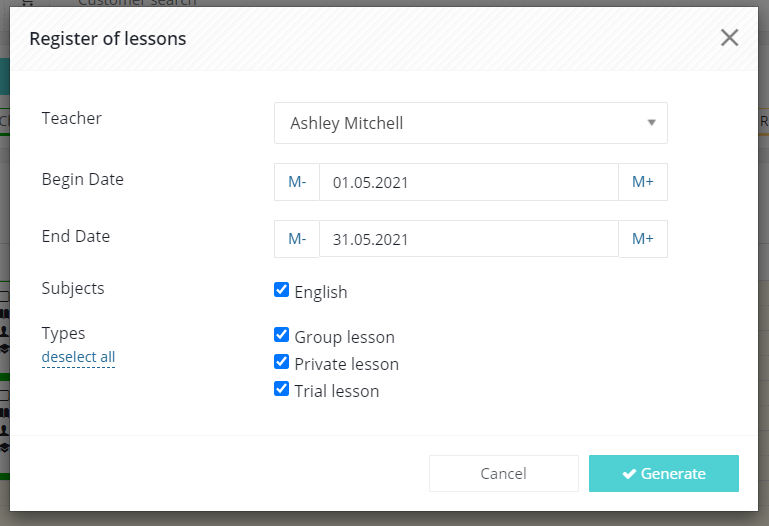Generate the register of lessons
Screen dimensions: 769x526
click(x=664, y=474)
